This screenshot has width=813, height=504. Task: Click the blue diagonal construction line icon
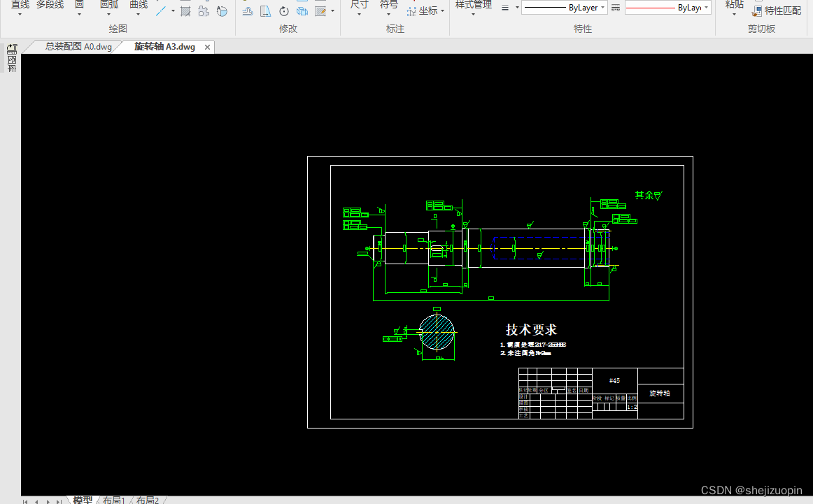coord(161,11)
